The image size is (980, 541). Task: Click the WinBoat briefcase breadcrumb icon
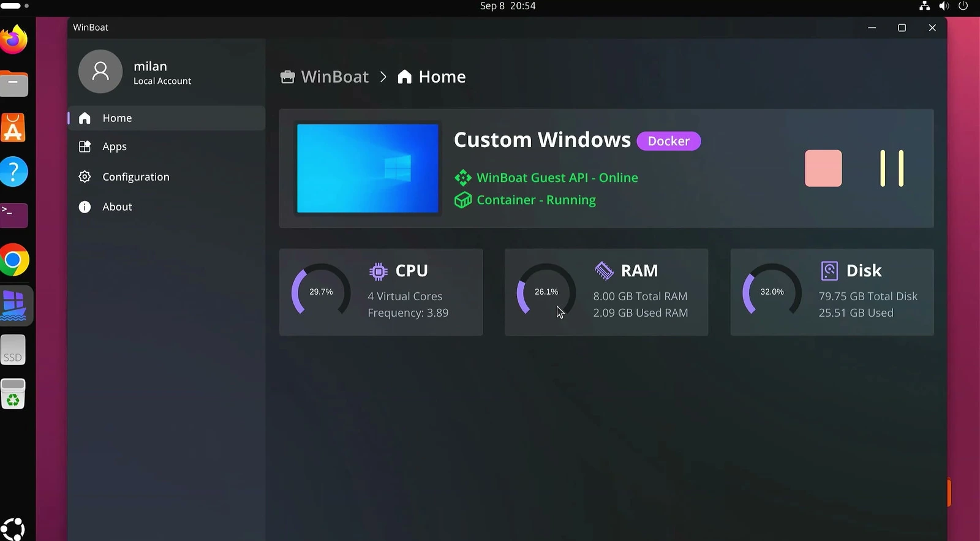pyautogui.click(x=287, y=77)
